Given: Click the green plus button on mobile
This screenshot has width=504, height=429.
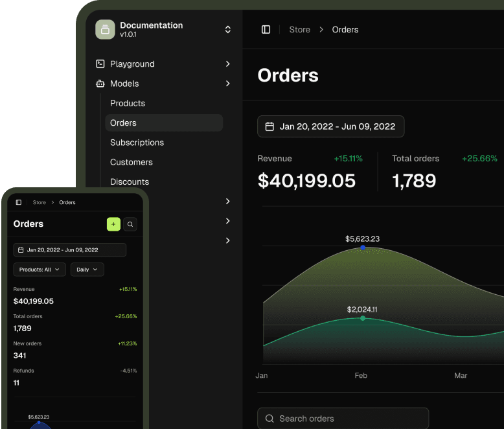Looking at the screenshot, I should tap(113, 224).
